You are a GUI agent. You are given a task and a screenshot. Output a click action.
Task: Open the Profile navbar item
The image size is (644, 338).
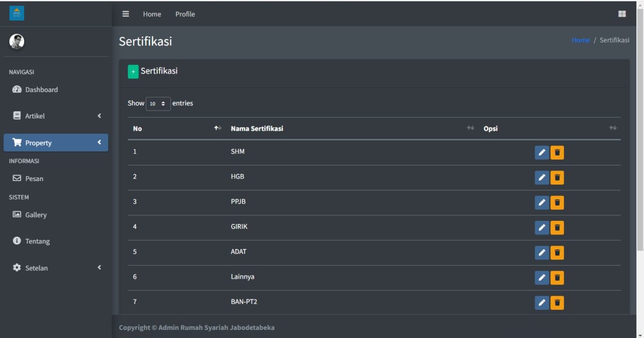click(x=185, y=14)
